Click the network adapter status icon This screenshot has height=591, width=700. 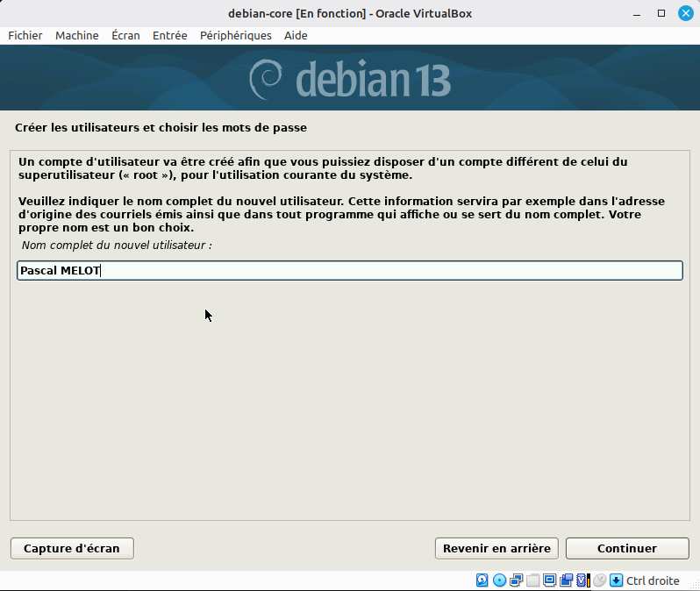click(516, 580)
